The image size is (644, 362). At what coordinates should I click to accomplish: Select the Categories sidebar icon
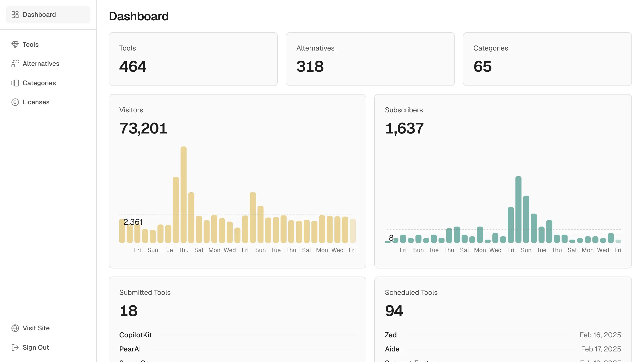coord(15,83)
